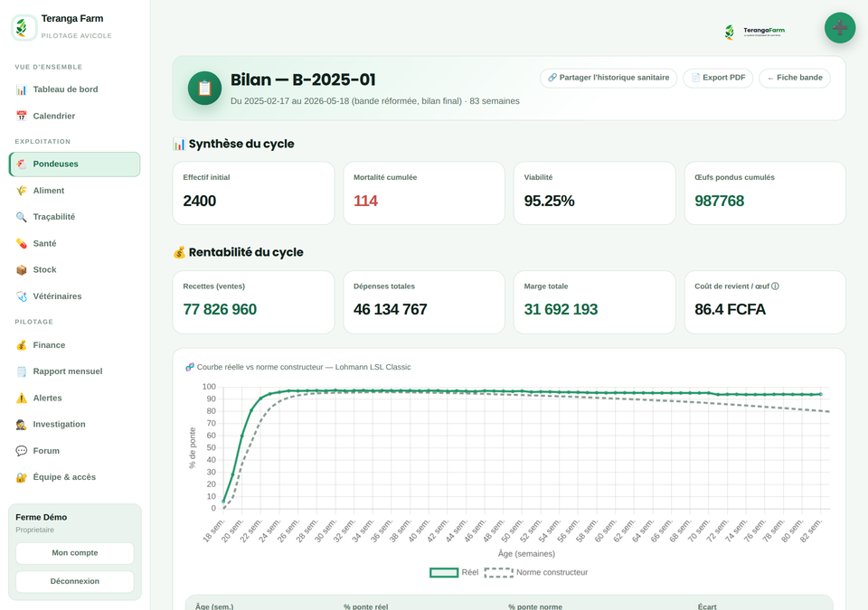Go to the Calendrier section
Screen dimensions: 868x610
click(x=75, y=117)
